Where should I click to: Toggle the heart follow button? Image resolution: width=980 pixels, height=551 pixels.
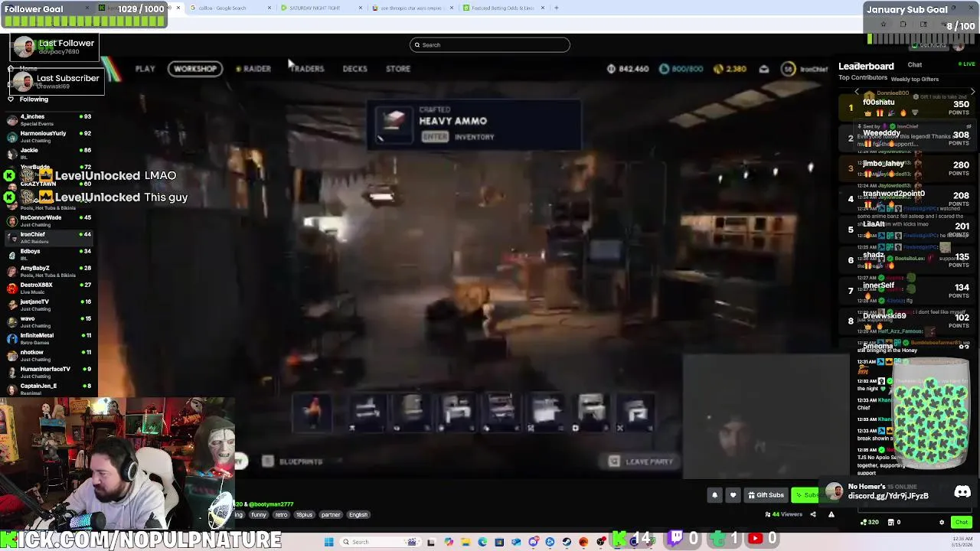pos(733,495)
